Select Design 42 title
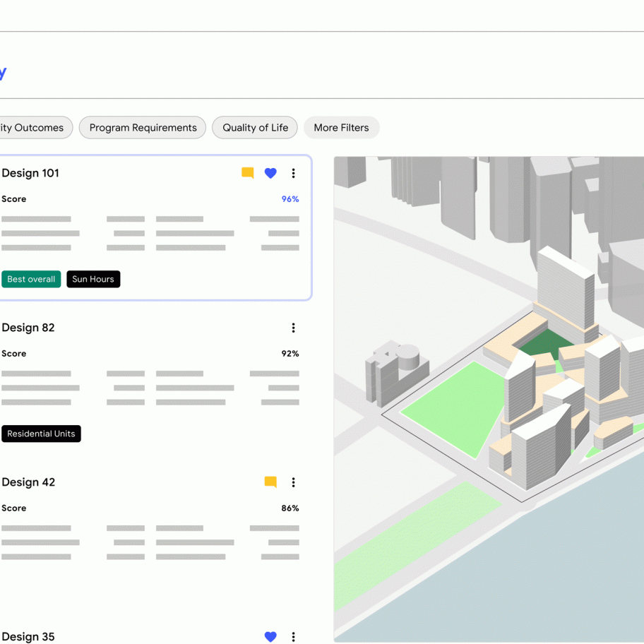The height and width of the screenshot is (644, 644). pos(28,482)
